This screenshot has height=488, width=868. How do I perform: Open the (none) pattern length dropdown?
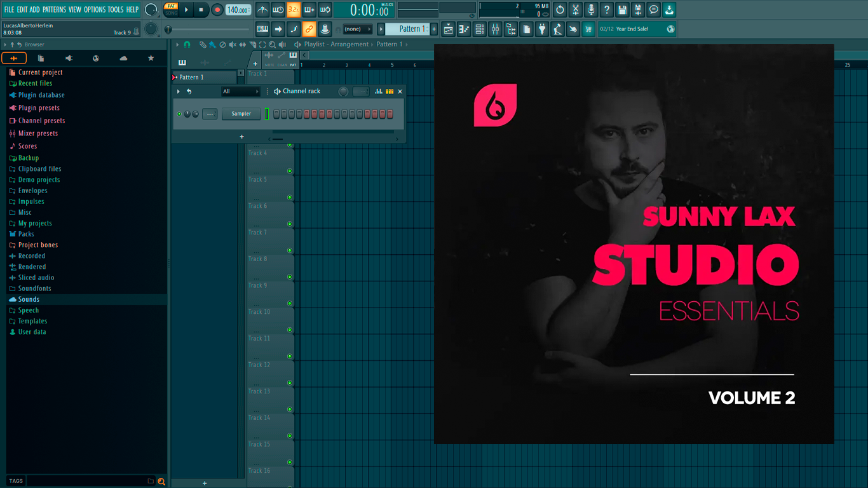(357, 29)
